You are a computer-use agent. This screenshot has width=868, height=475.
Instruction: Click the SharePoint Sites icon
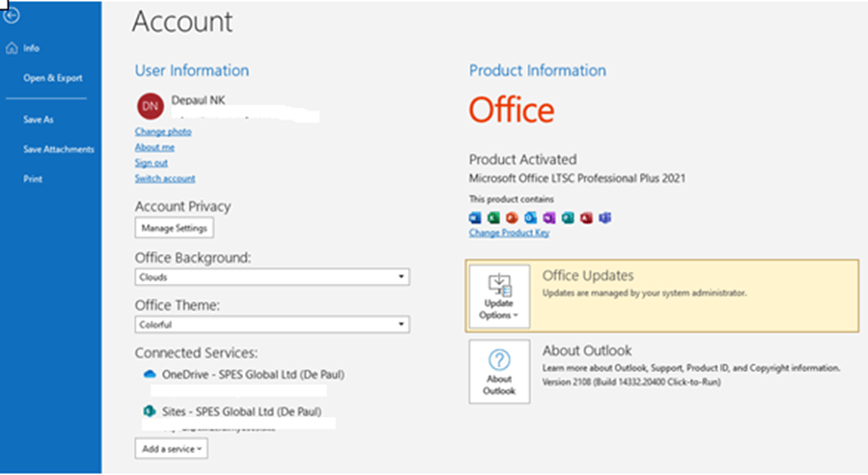pos(149,412)
